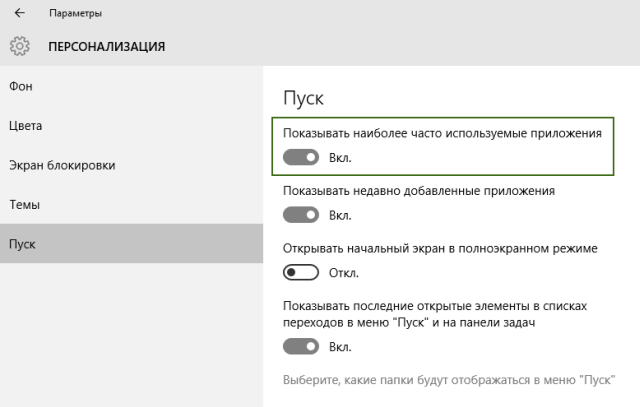Screen dimensions: 640x407
Task: Click the Personalization gear icon
Action: tap(20, 46)
